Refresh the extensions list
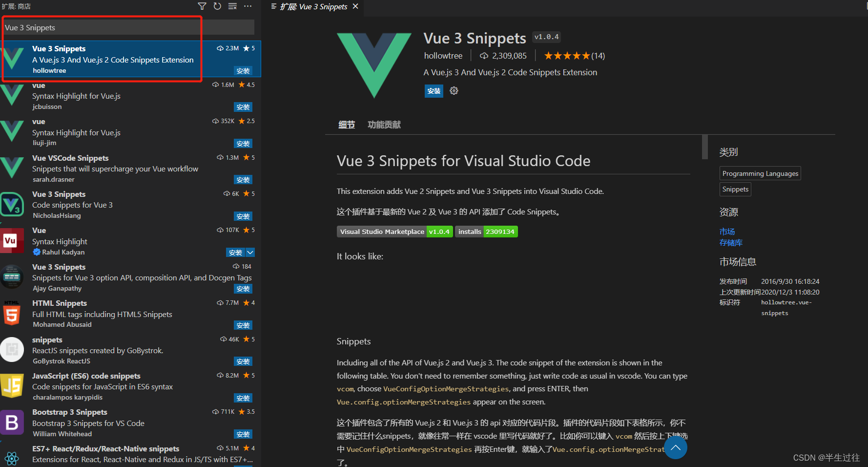 click(217, 6)
